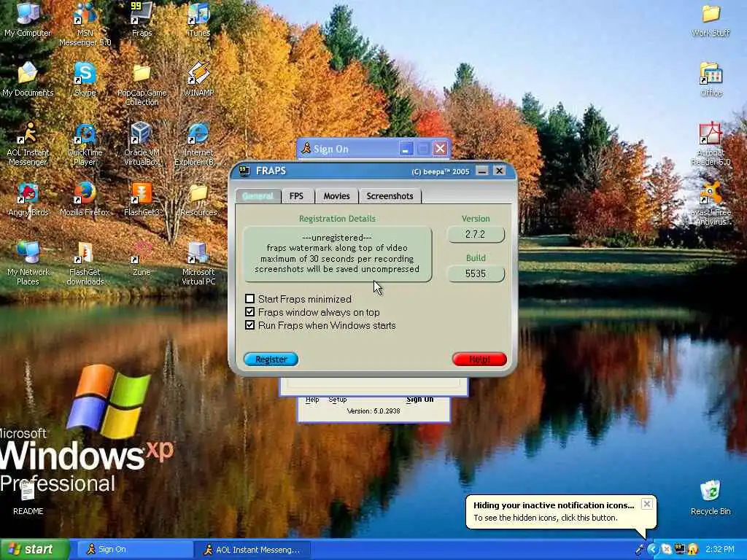The width and height of the screenshot is (747, 560).
Task: Switch to the FPS tab
Action: click(296, 195)
